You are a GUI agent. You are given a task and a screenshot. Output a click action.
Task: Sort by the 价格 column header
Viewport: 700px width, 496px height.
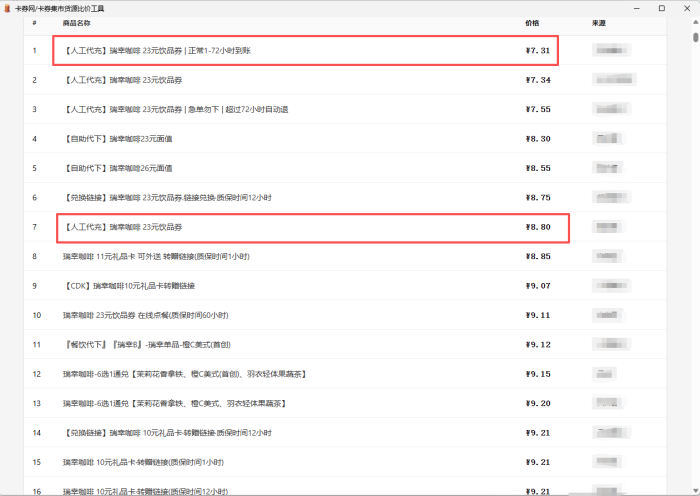point(532,23)
